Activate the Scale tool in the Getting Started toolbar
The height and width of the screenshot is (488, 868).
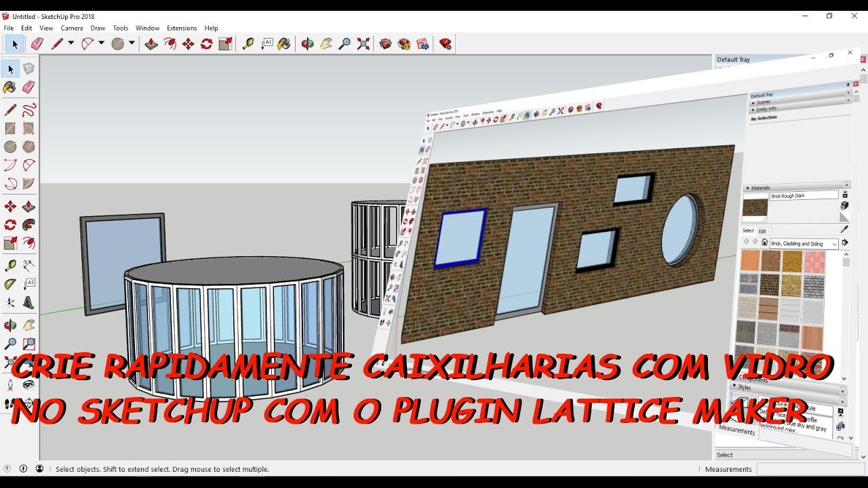pyautogui.click(x=225, y=44)
